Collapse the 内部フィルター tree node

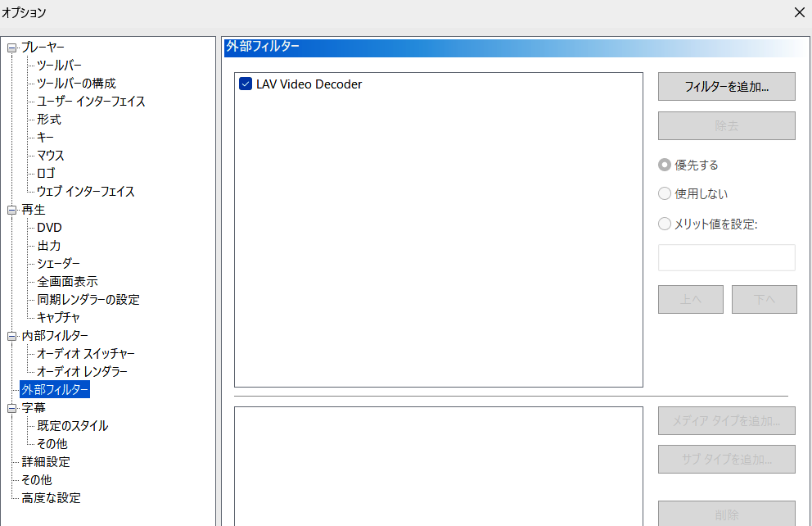11,336
